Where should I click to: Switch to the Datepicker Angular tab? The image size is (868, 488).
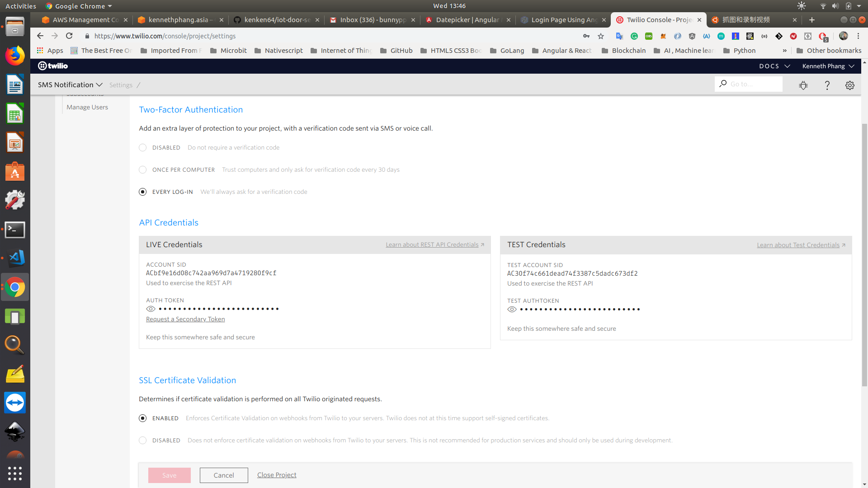pos(467,20)
